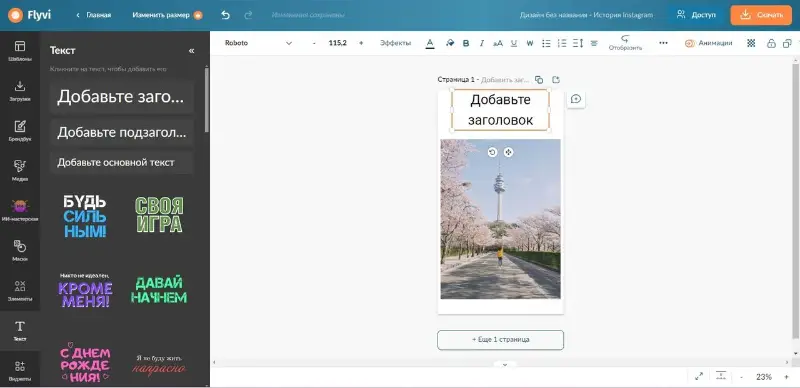Redo the last action
Viewport: 800px width, 388px height.
[x=248, y=15]
